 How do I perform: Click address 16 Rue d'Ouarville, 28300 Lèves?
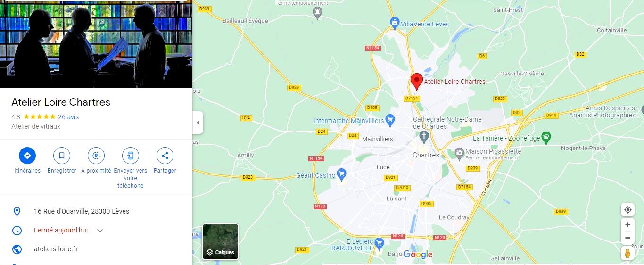coord(82,211)
